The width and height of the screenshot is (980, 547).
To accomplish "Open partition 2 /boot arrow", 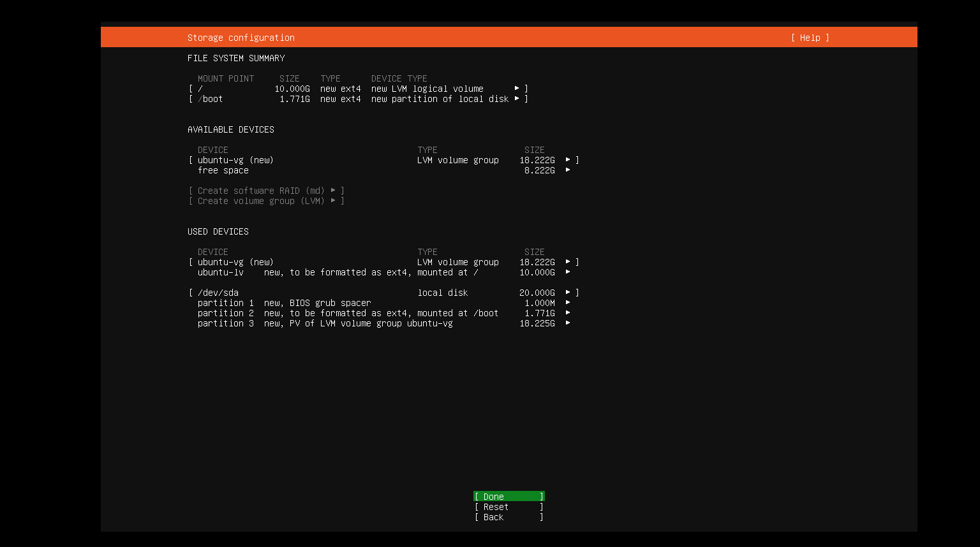I will click(568, 313).
